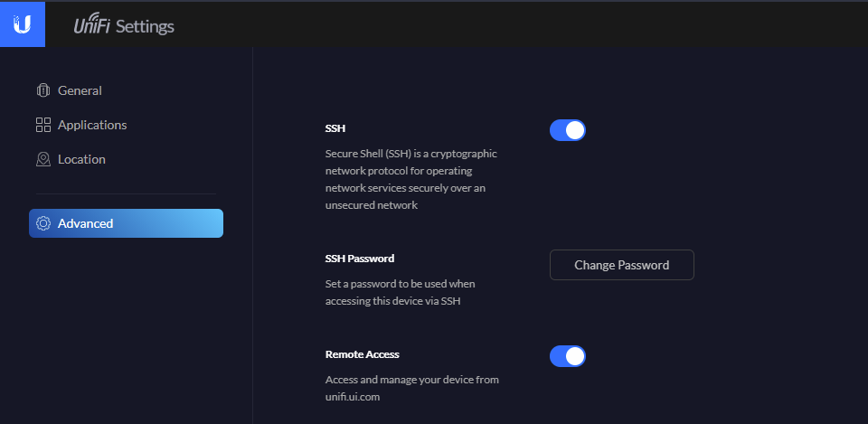The width and height of the screenshot is (868, 424).
Task: Click the Advanced gear icon
Action: 42,223
